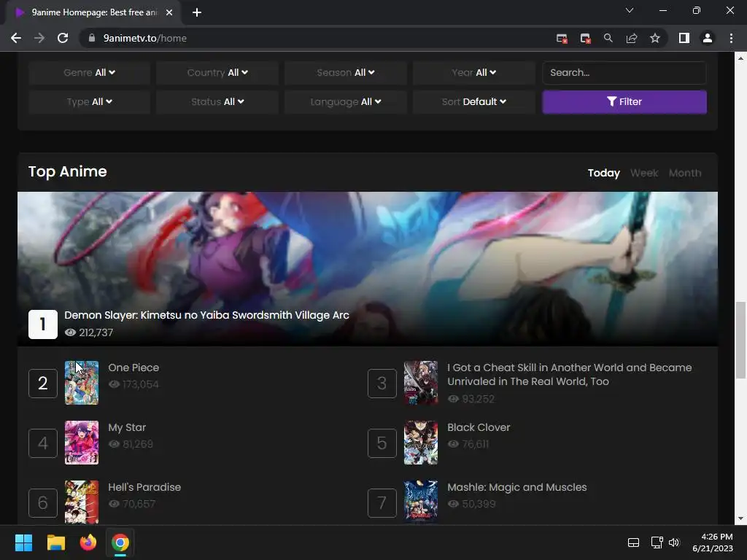Open the volume control in system tray

(x=673, y=542)
